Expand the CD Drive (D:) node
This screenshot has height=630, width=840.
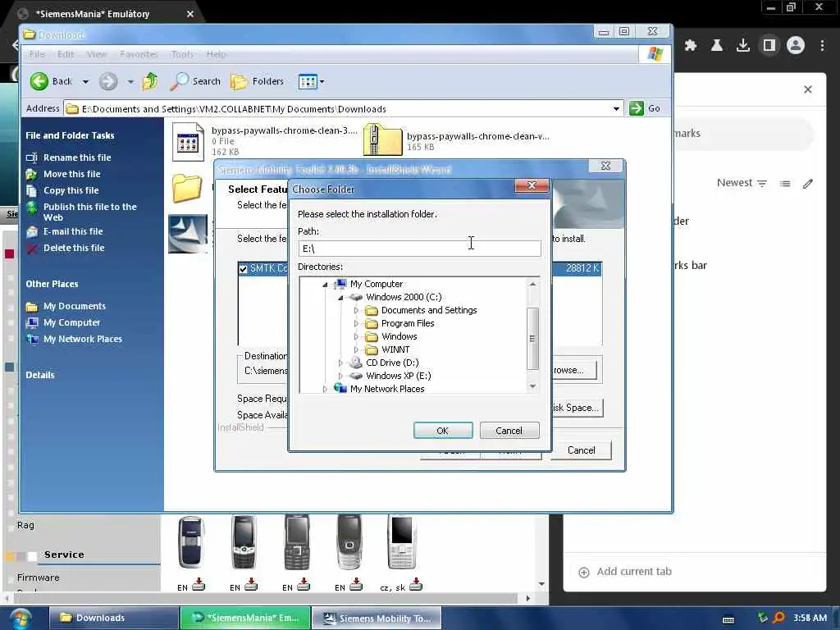(x=340, y=363)
